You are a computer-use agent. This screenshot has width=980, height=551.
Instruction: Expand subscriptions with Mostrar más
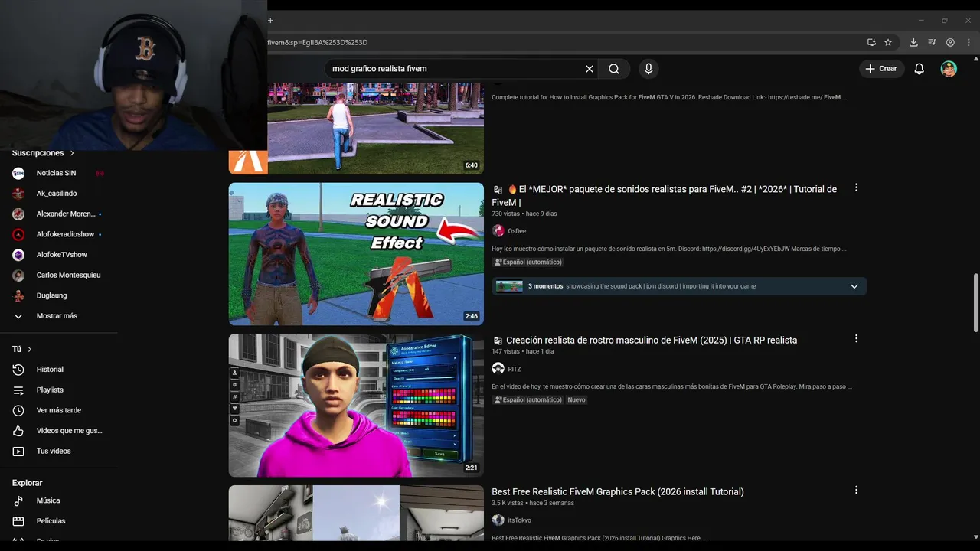coord(58,316)
